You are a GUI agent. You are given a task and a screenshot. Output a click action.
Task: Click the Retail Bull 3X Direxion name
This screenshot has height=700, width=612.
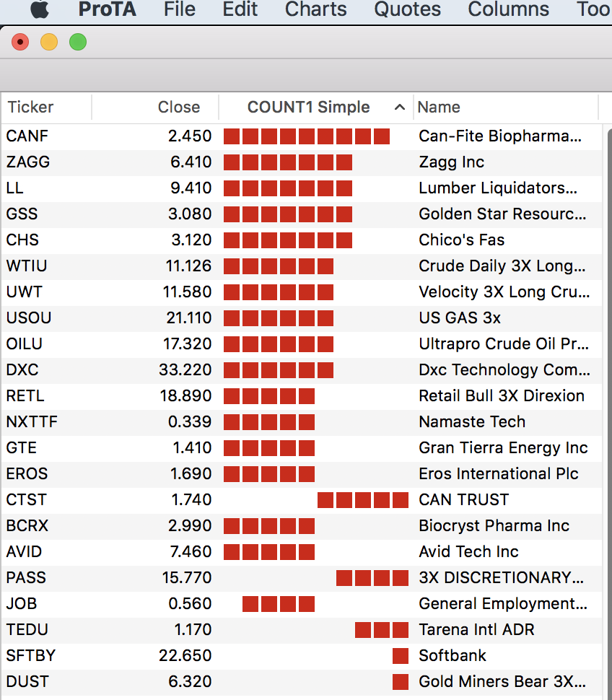point(502,396)
